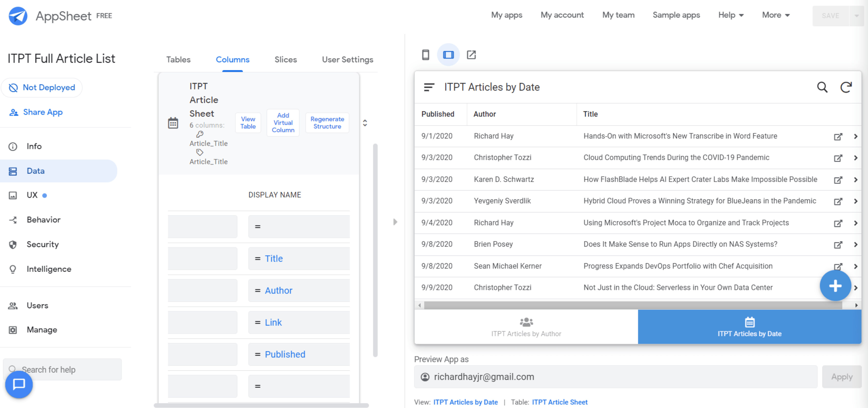The width and height of the screenshot is (868, 408).
Task: Click the blue plus add button
Action: click(x=835, y=286)
